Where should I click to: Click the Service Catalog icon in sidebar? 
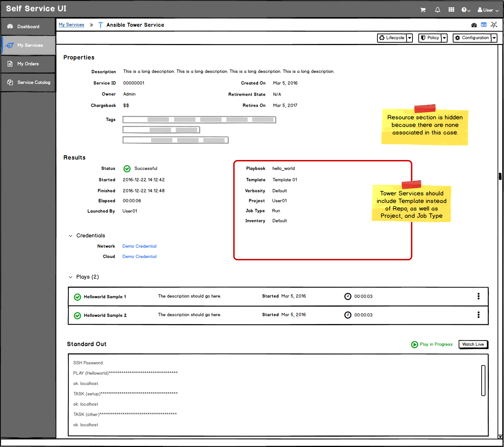tap(10, 82)
